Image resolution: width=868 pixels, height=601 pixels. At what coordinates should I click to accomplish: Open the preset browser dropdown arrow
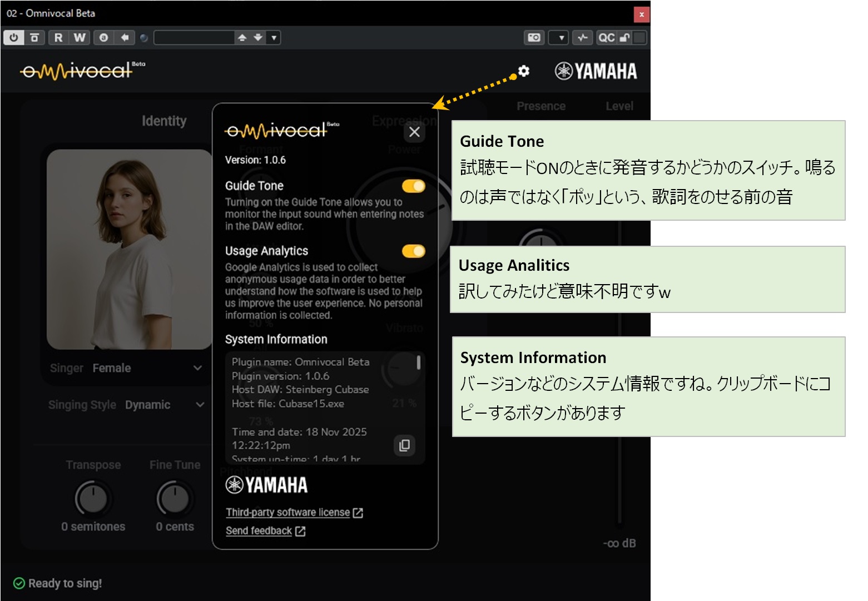[x=274, y=37]
